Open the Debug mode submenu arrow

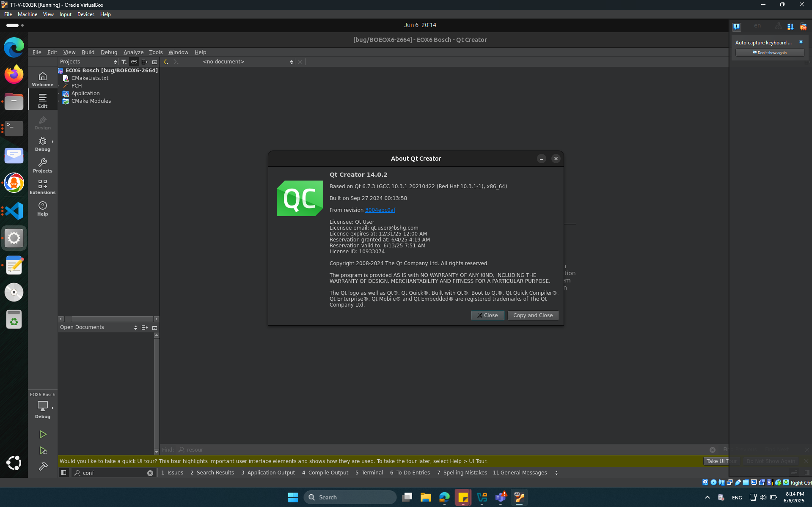tap(52, 142)
